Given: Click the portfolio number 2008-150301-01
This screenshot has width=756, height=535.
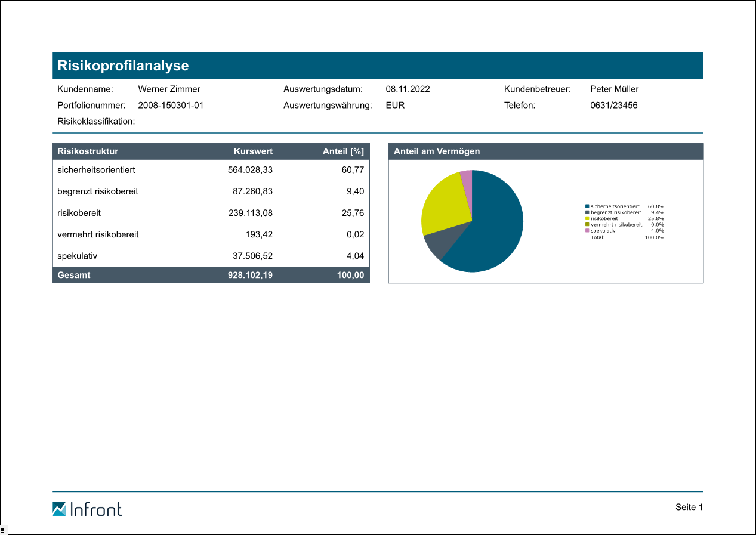Looking at the screenshot, I should click(171, 106).
